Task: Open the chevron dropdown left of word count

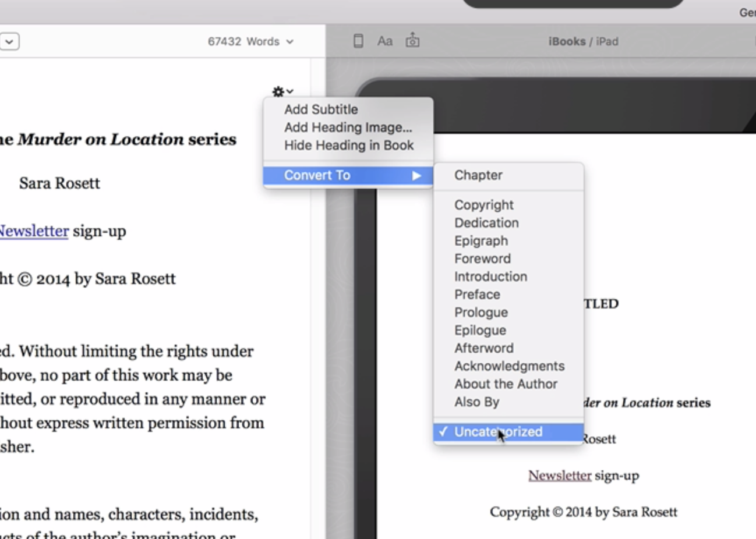Action: [x=9, y=41]
